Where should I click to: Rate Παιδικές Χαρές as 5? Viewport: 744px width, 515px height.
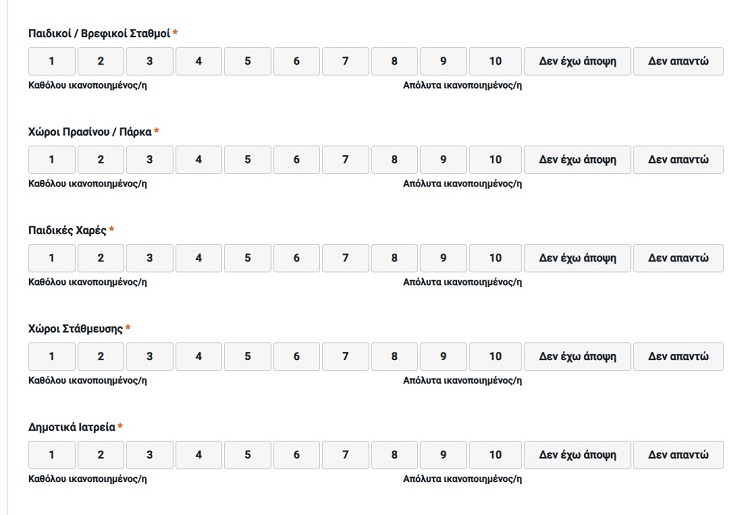coord(248,258)
